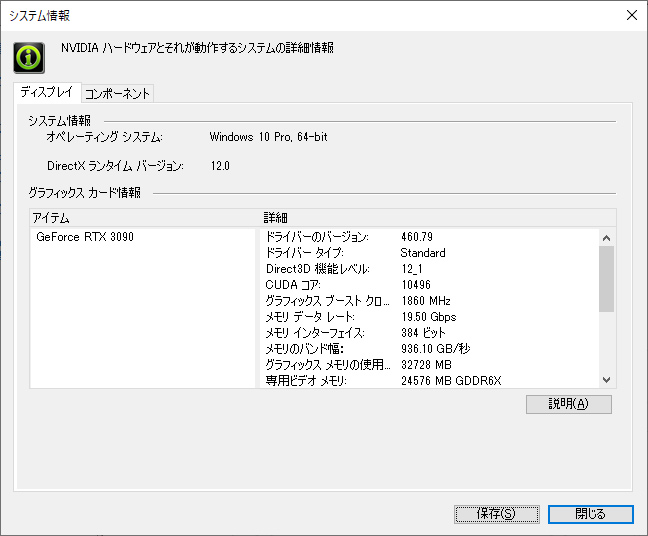
Task: Open the コンポーネント tab
Action: 117,94
